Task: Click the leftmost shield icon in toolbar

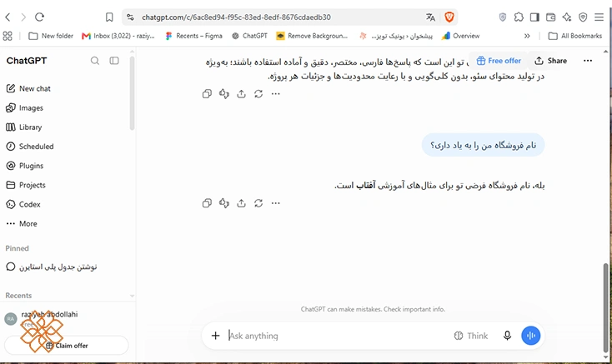Action: click(503, 17)
